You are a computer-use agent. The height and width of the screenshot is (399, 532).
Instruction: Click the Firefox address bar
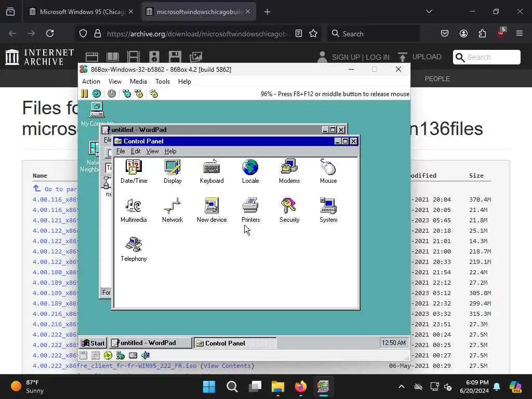coord(198,34)
